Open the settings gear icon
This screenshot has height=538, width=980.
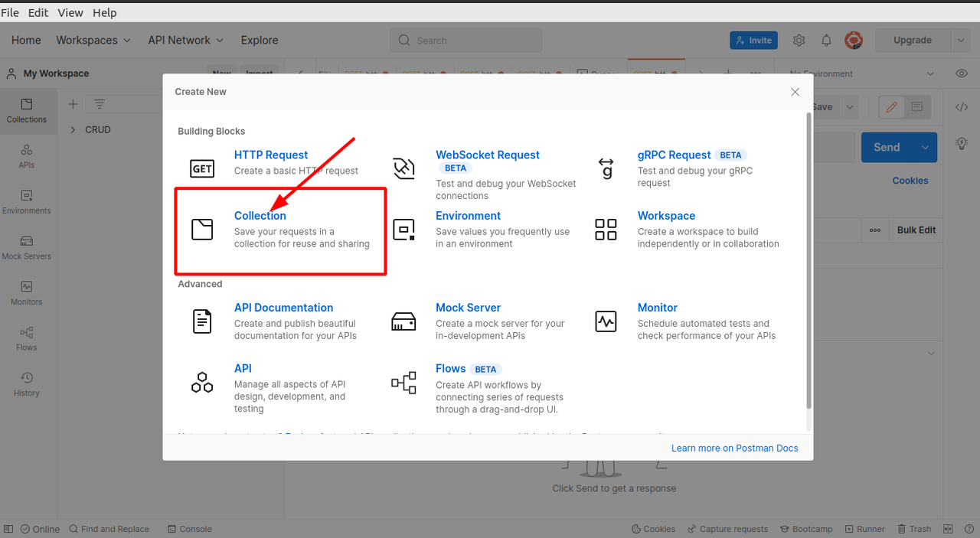[x=799, y=40]
